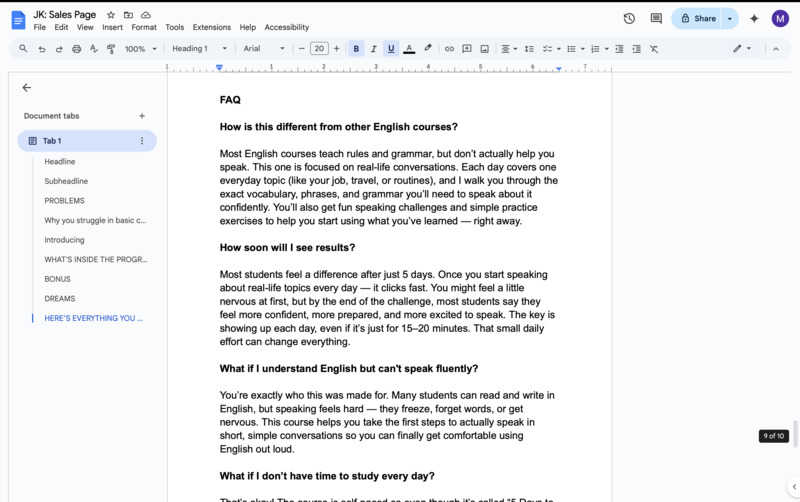Open the numbered list dropdown
The image size is (800, 502).
599,49
